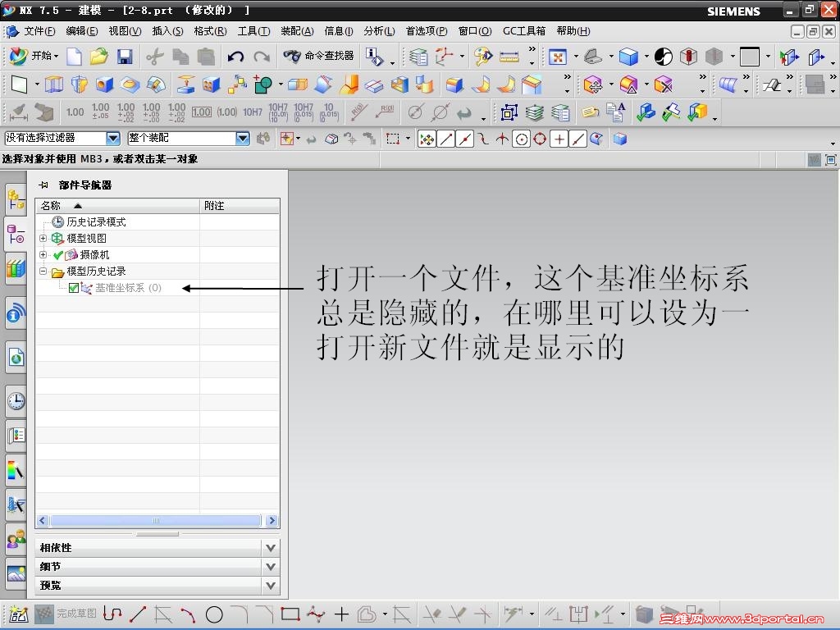Screen dimensions: 840x630
Task: Collapse the 模型历史记录 tree node
Action: 43,271
